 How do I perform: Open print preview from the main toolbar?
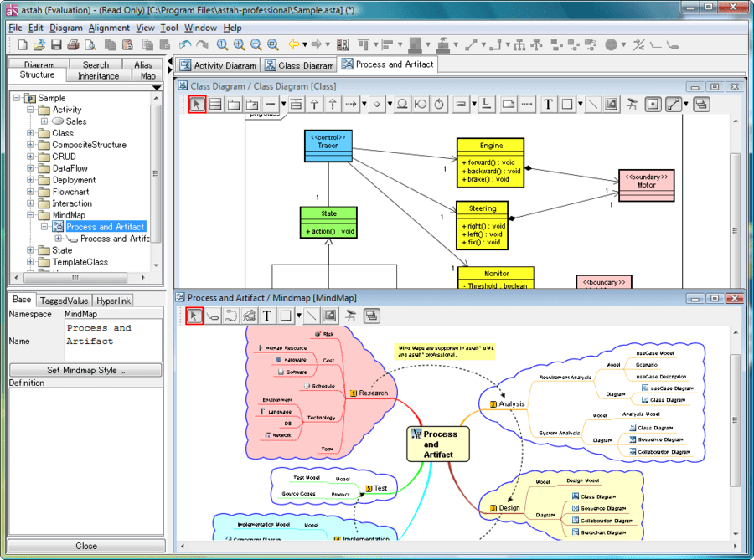click(x=90, y=44)
